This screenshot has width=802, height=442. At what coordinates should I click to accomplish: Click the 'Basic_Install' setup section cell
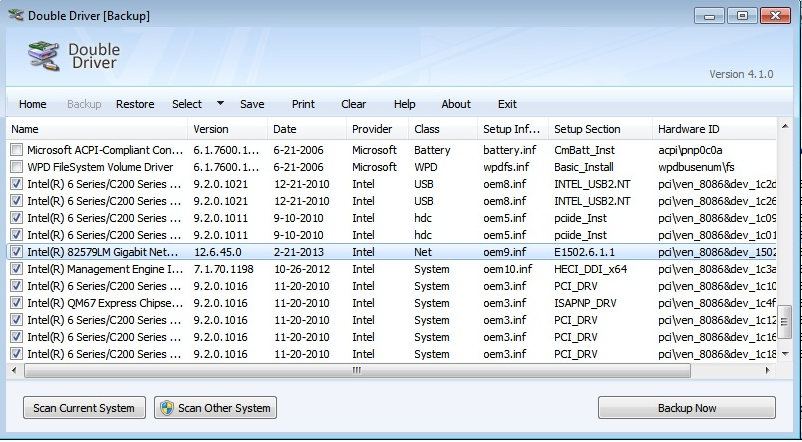584,167
